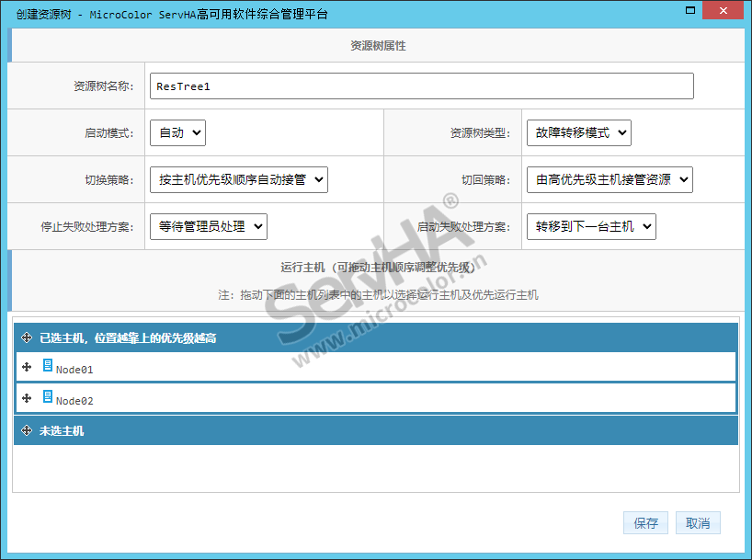Viewport: 752px width, 560px height.
Task: Click the drag handle icon beside Node02
Action: 27,399
